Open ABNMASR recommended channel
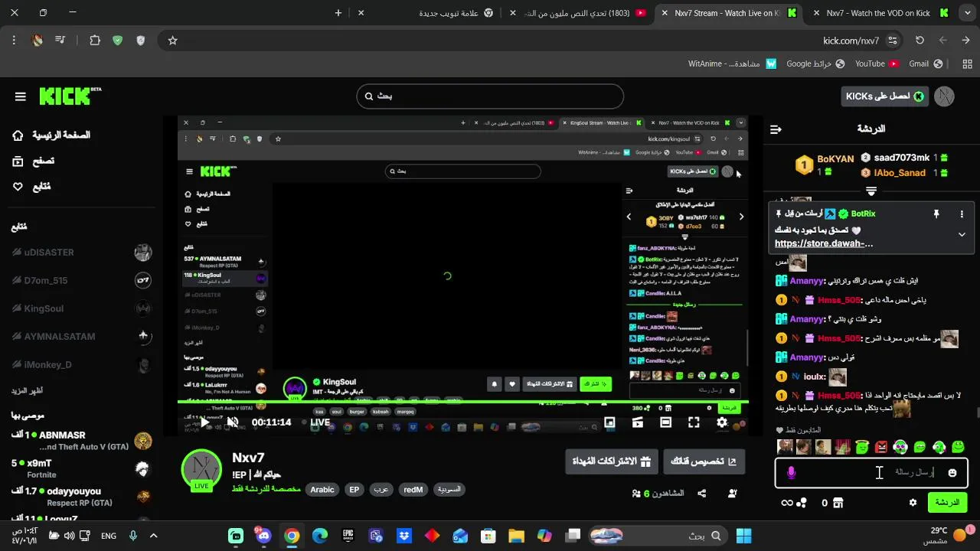The image size is (980, 551). click(83, 441)
